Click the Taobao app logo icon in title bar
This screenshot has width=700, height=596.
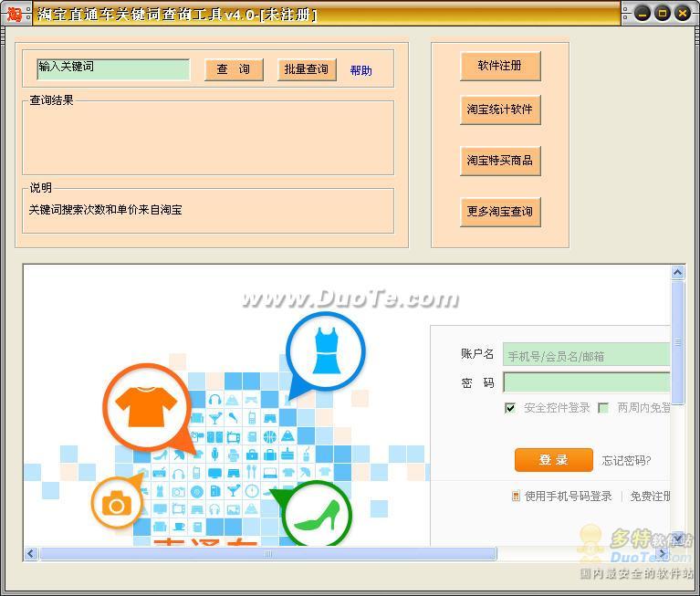tap(15, 14)
